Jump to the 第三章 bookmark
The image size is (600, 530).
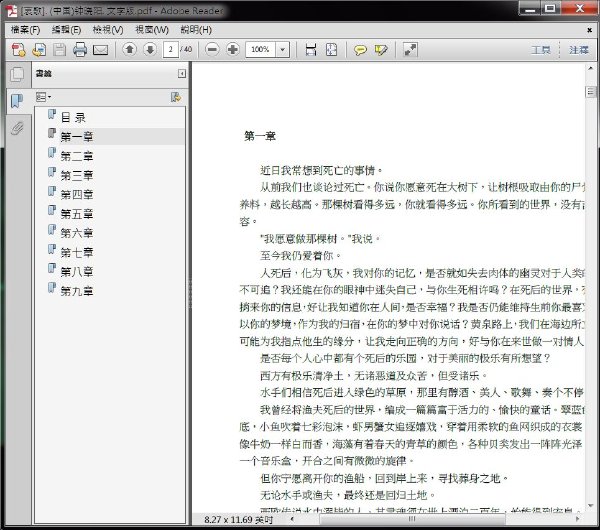(x=77, y=175)
